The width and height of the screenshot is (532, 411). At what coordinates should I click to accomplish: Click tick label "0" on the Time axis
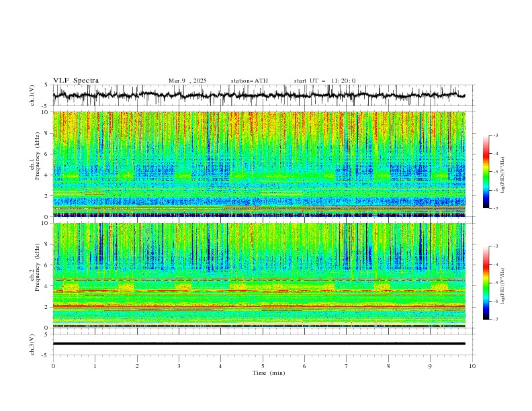pyautogui.click(x=53, y=366)
